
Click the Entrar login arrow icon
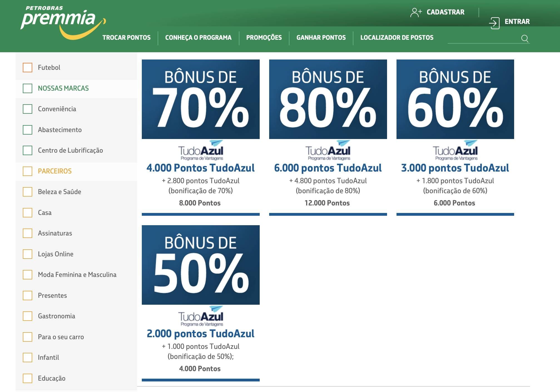click(494, 23)
